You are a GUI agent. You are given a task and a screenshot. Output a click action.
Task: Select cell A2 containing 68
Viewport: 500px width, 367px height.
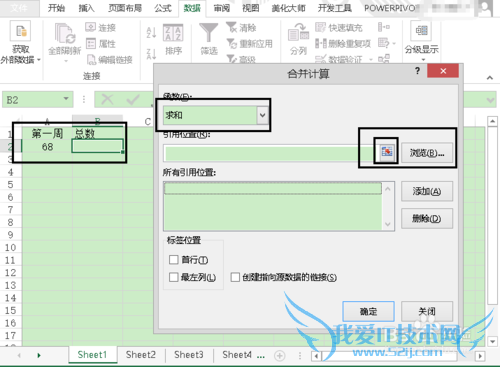pyautogui.click(x=47, y=147)
